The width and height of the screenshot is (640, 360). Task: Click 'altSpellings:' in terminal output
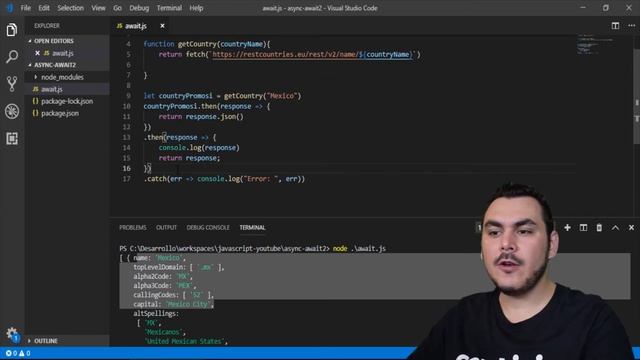pyautogui.click(x=156, y=313)
